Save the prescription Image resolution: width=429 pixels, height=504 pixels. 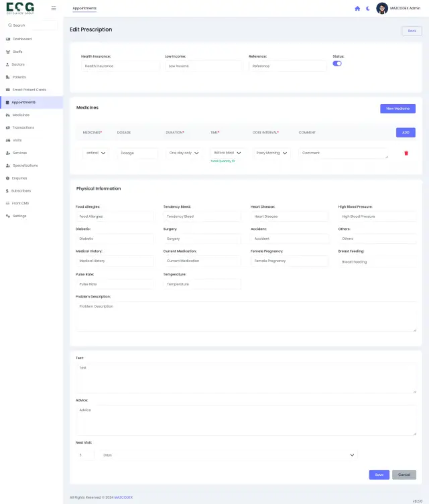(x=379, y=475)
